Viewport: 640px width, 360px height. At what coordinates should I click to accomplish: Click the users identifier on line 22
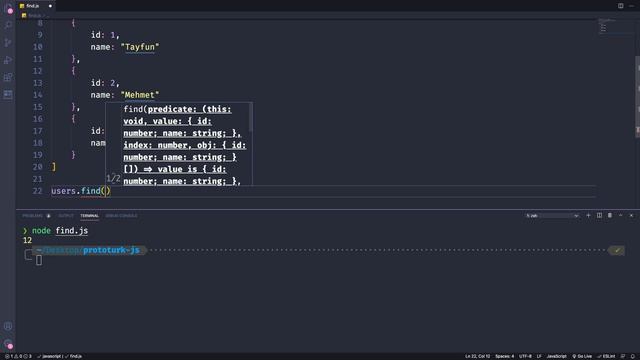pyautogui.click(x=64, y=191)
